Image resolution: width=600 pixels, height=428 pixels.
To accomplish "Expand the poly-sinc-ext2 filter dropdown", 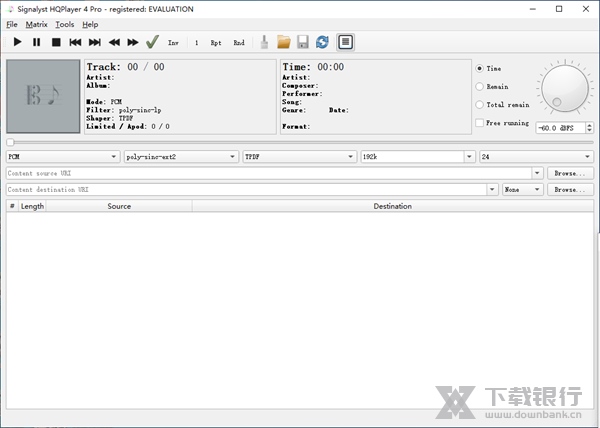I will click(180, 157).
